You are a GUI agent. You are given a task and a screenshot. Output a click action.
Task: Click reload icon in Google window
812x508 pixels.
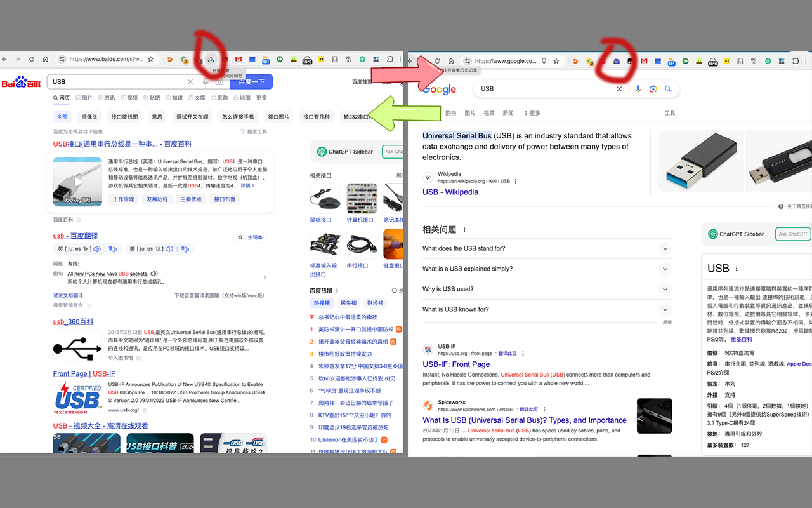pyautogui.click(x=437, y=61)
